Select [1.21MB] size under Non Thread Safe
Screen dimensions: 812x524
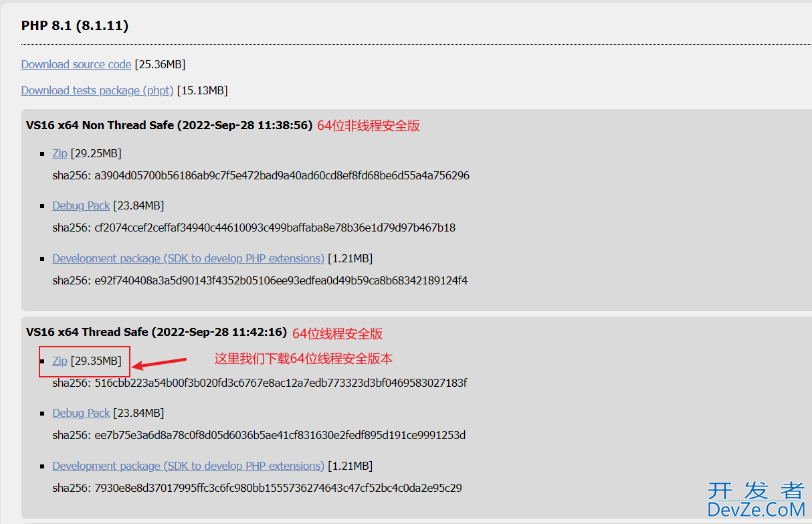click(350, 258)
